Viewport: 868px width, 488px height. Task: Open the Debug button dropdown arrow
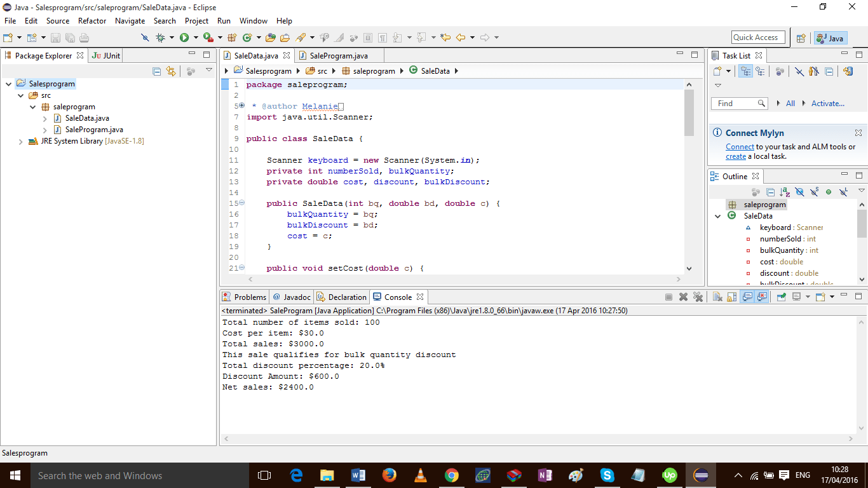(172, 38)
